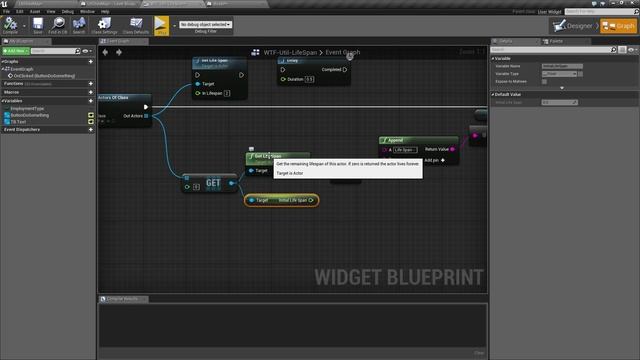The width and height of the screenshot is (640, 360).
Task: Click the yellow Play button
Action: [161, 25]
